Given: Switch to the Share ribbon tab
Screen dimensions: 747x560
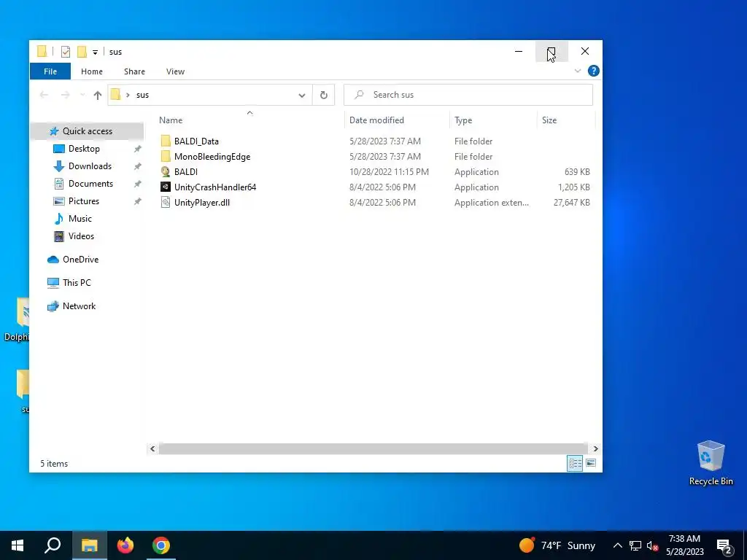Looking at the screenshot, I should point(134,71).
